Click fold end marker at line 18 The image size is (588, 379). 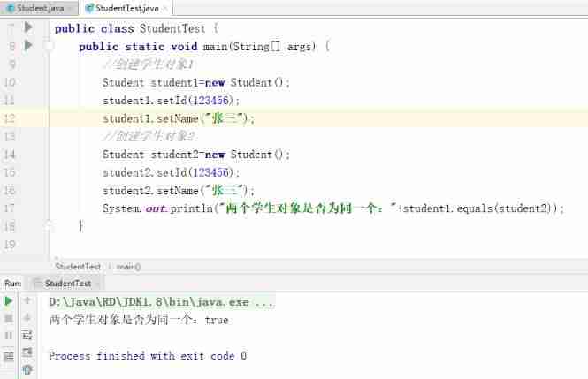49,225
